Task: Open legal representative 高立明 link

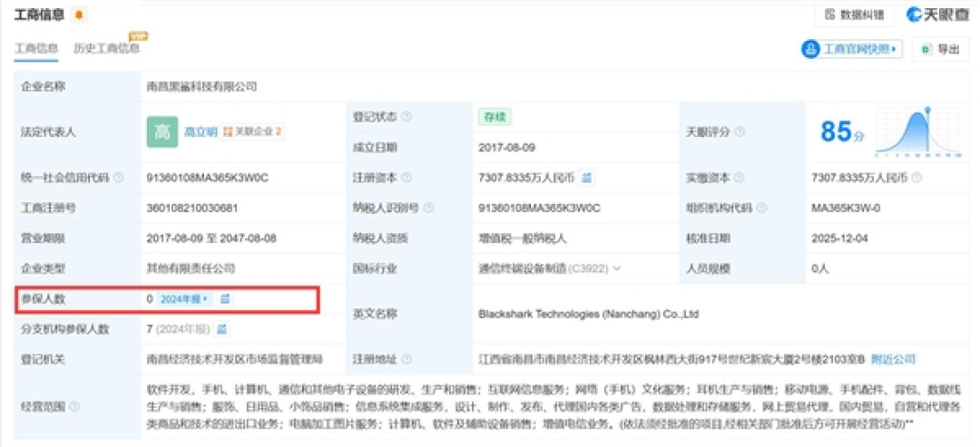Action: tap(201, 131)
